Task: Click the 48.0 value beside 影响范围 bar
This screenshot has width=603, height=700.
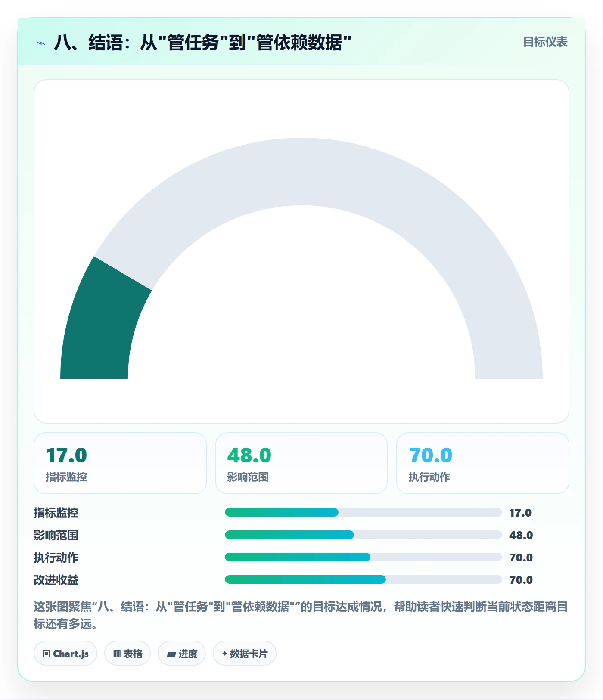Action: (x=521, y=535)
